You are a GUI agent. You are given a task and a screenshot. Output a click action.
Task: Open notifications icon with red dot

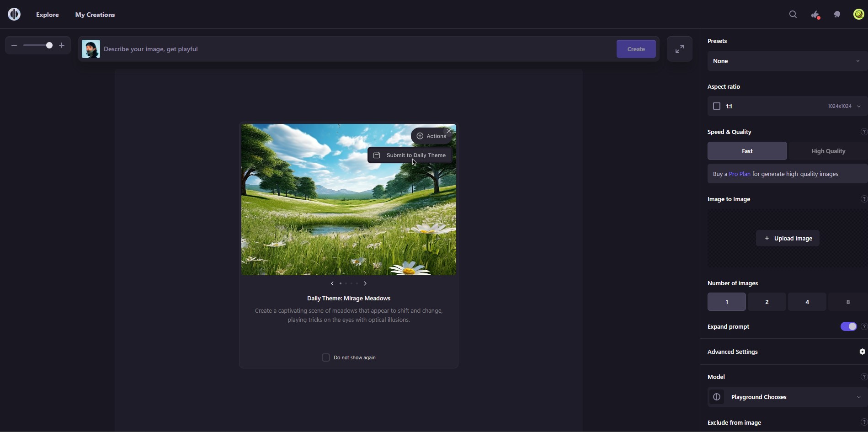coord(815,15)
